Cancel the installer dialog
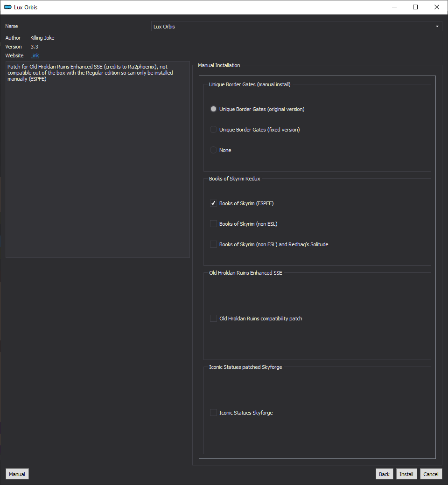Image resolution: width=448 pixels, height=485 pixels. (431, 474)
